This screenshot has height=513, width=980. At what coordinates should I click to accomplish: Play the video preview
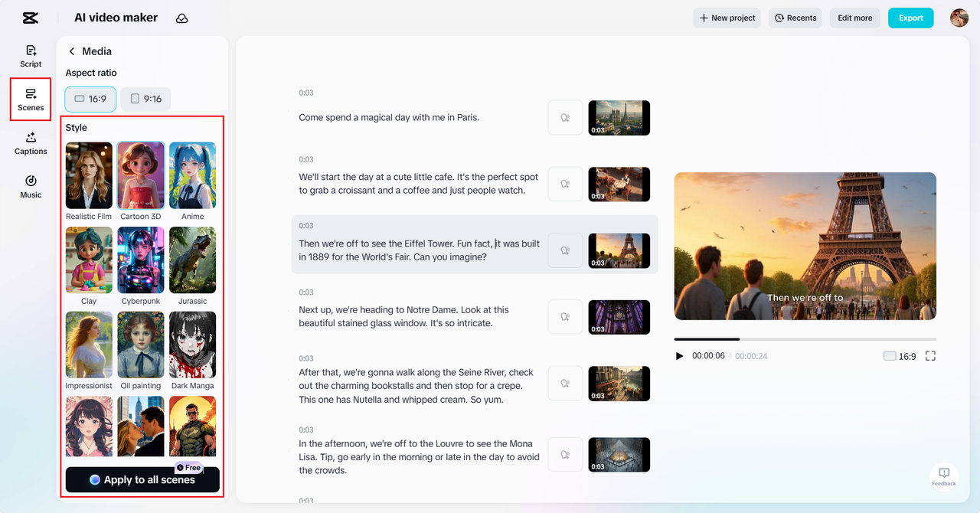coord(679,356)
